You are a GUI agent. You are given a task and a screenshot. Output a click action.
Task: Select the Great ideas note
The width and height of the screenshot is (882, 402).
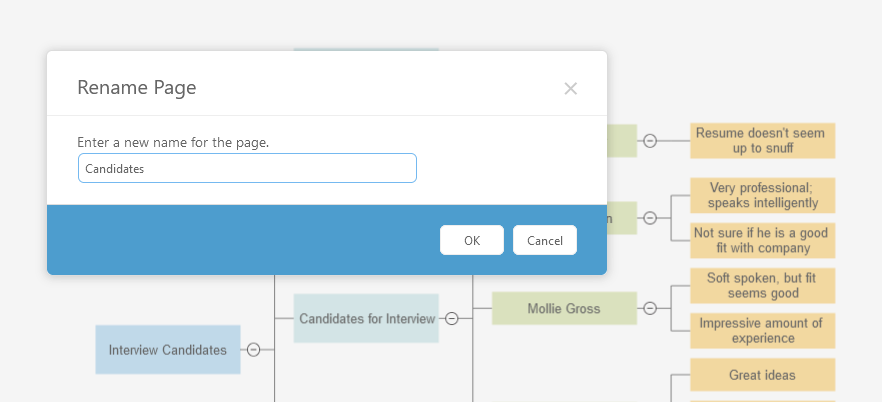[763, 375]
